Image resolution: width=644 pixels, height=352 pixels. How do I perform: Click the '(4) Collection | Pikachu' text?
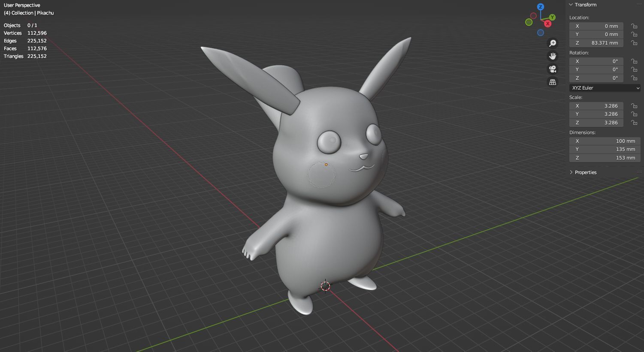[29, 13]
